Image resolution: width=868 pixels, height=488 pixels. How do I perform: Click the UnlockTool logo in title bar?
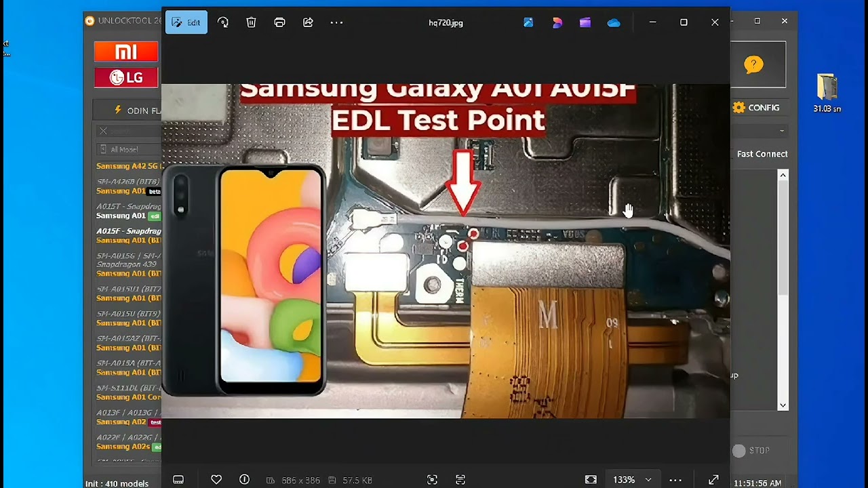[90, 21]
